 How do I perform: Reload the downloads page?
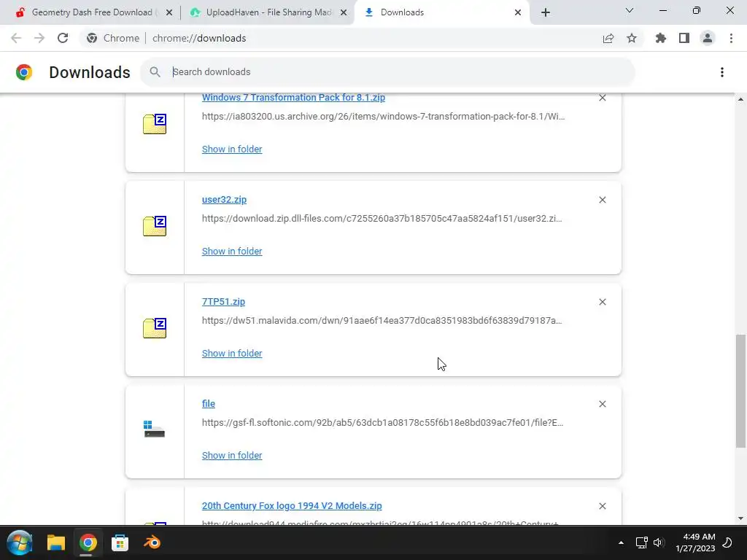(x=63, y=38)
